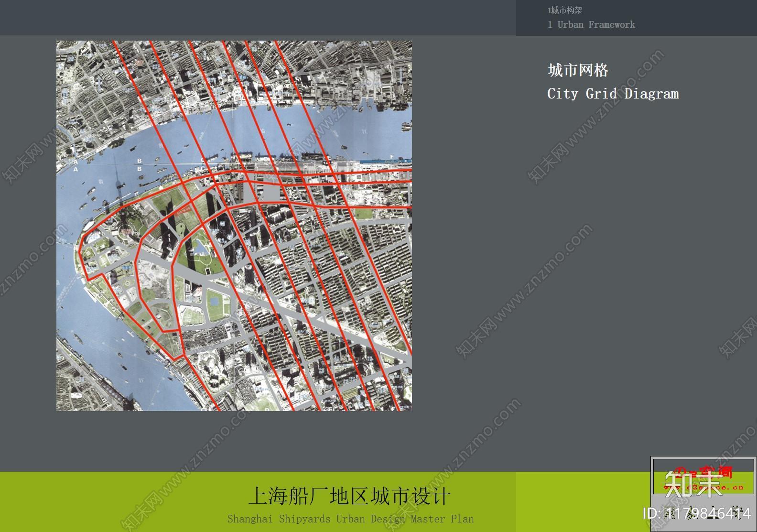Image resolution: width=757 pixels, height=532 pixels.
Task: Click '1 Urban Framework' header text
Action: point(591,24)
